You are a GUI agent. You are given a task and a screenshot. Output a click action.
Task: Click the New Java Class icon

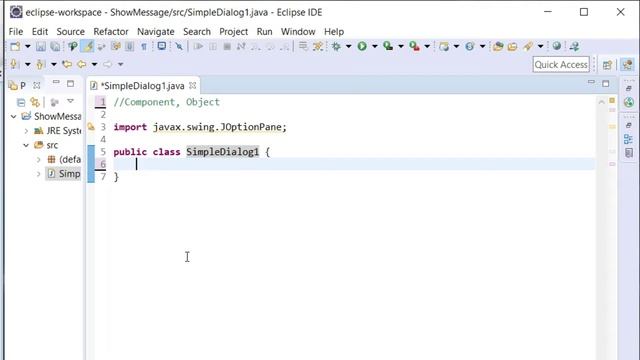coord(470,47)
